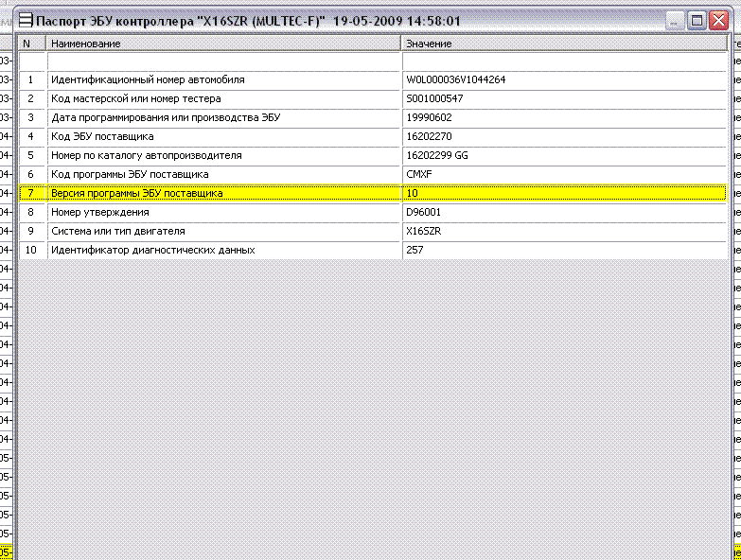The image size is (741, 560).
Task: Click row number 5 cell
Action: pyautogui.click(x=32, y=155)
